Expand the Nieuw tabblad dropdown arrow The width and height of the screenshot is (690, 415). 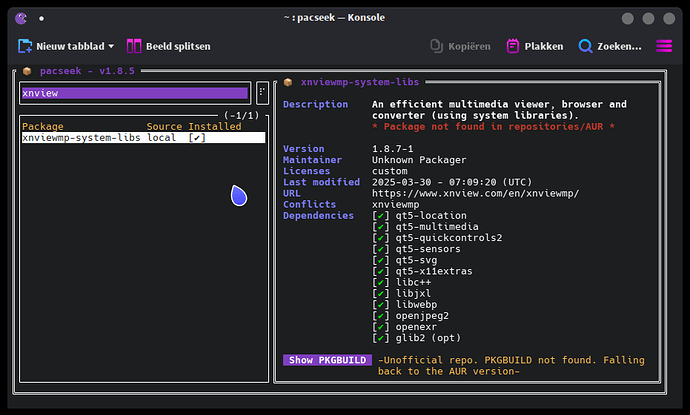111,46
